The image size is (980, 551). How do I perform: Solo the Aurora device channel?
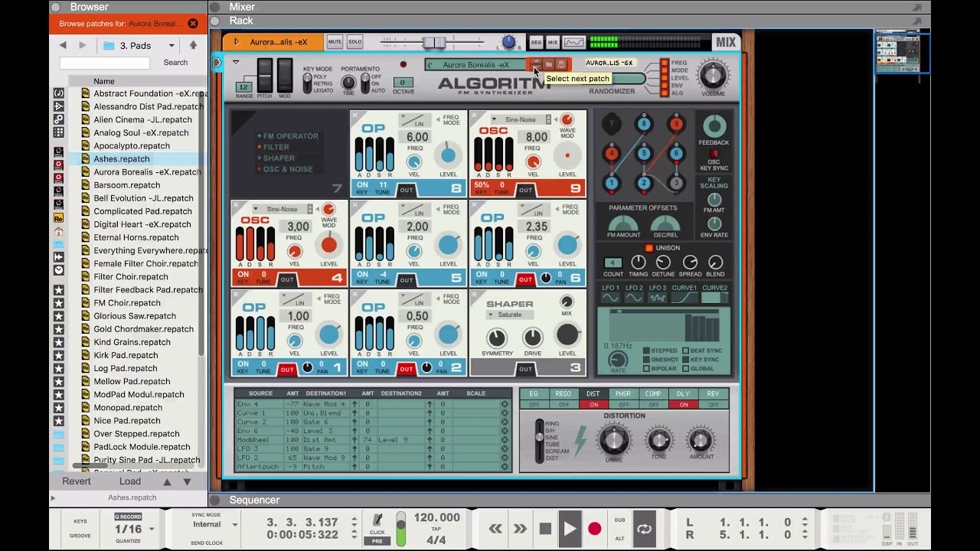354,42
